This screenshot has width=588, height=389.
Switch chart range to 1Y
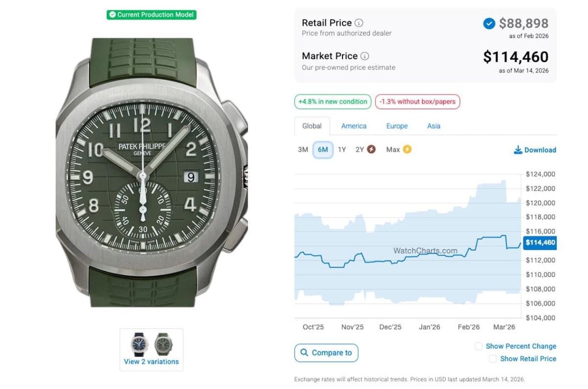[342, 150]
